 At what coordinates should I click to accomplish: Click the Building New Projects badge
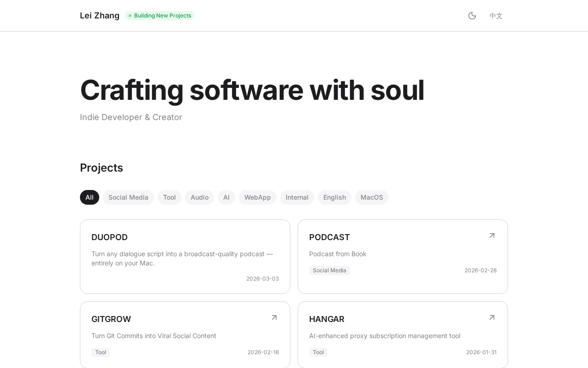tap(160, 16)
